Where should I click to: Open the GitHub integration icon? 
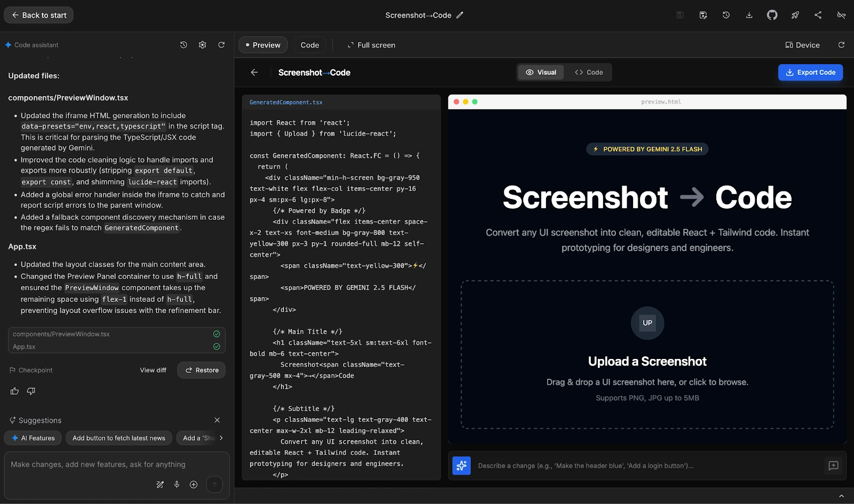pyautogui.click(x=772, y=15)
